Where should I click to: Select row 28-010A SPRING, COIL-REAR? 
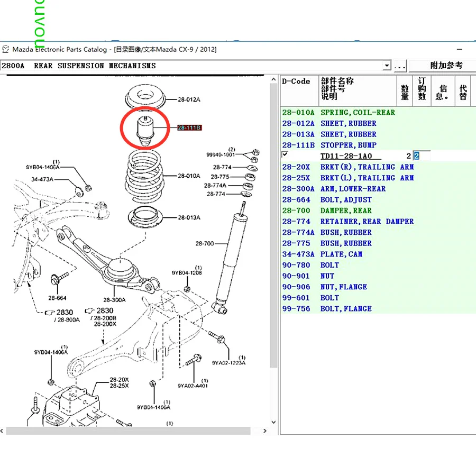click(378, 112)
